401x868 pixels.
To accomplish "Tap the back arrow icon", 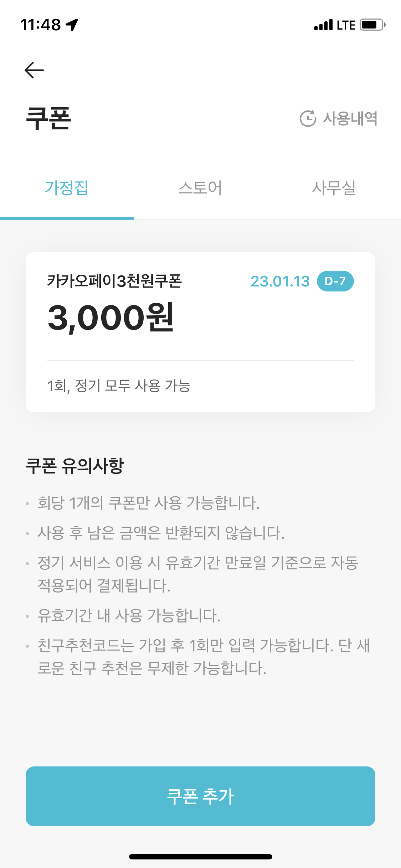I will [x=34, y=70].
